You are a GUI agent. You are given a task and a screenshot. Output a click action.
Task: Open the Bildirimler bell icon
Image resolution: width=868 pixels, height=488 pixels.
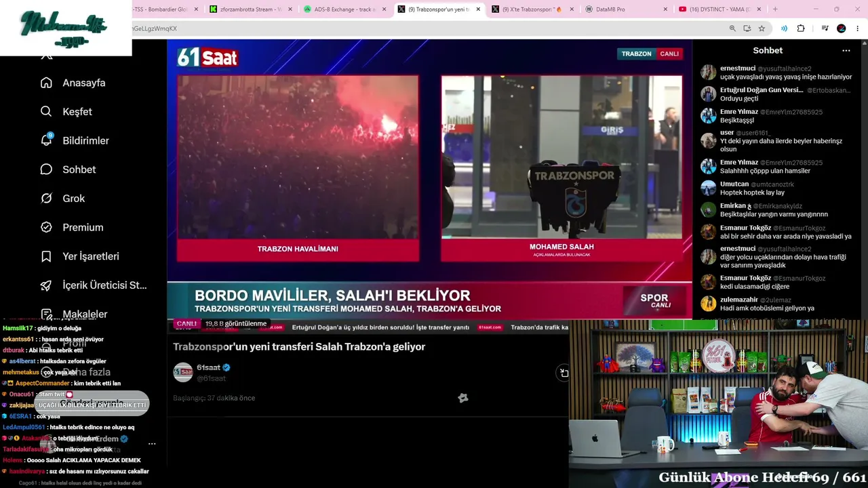(46, 140)
